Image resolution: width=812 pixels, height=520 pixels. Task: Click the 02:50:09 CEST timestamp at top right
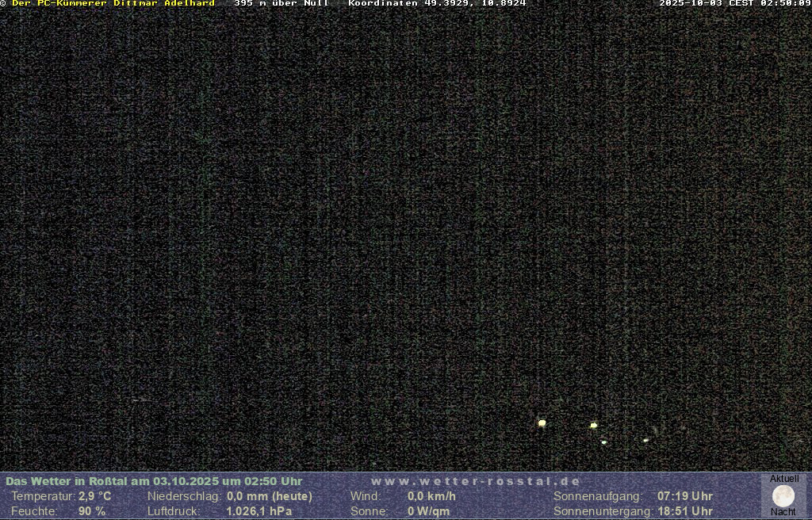pyautogui.click(x=734, y=4)
